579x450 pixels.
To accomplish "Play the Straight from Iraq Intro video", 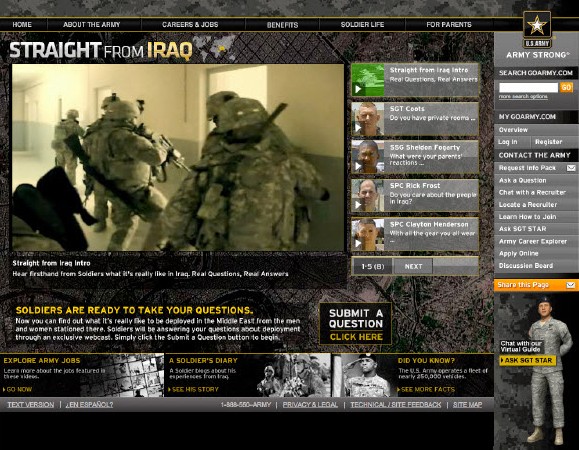I will pos(415,80).
